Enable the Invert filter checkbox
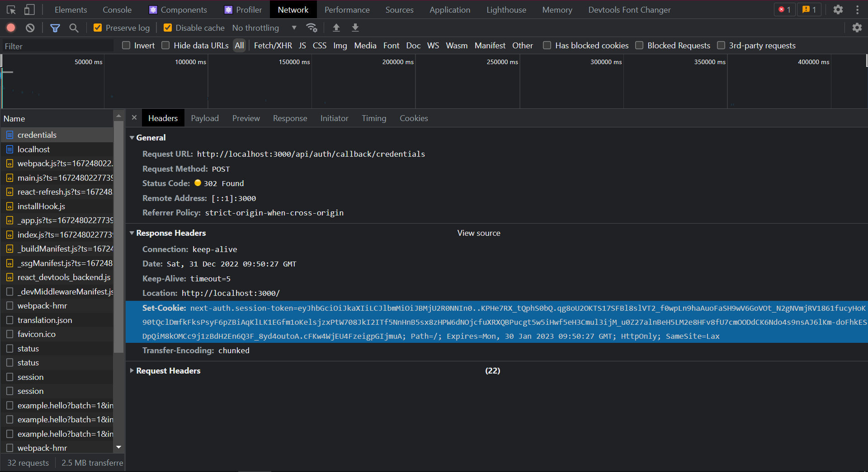The width and height of the screenshot is (868, 472). pos(127,46)
